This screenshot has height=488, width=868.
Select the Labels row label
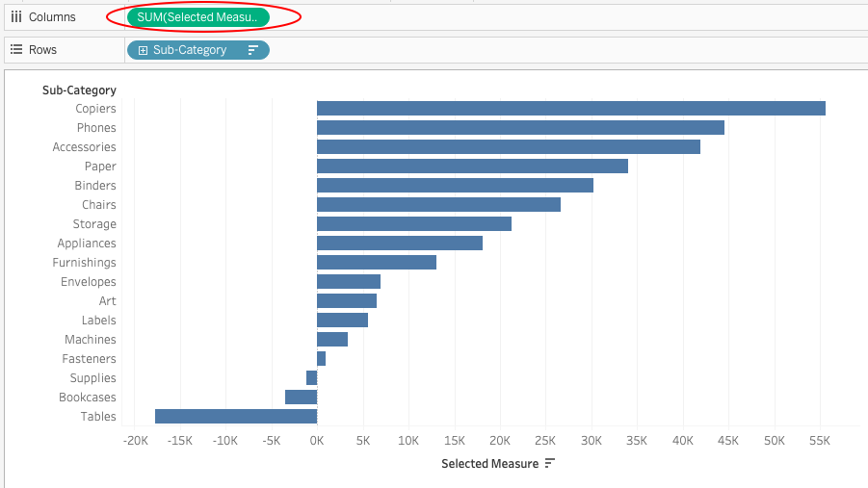tap(98, 321)
